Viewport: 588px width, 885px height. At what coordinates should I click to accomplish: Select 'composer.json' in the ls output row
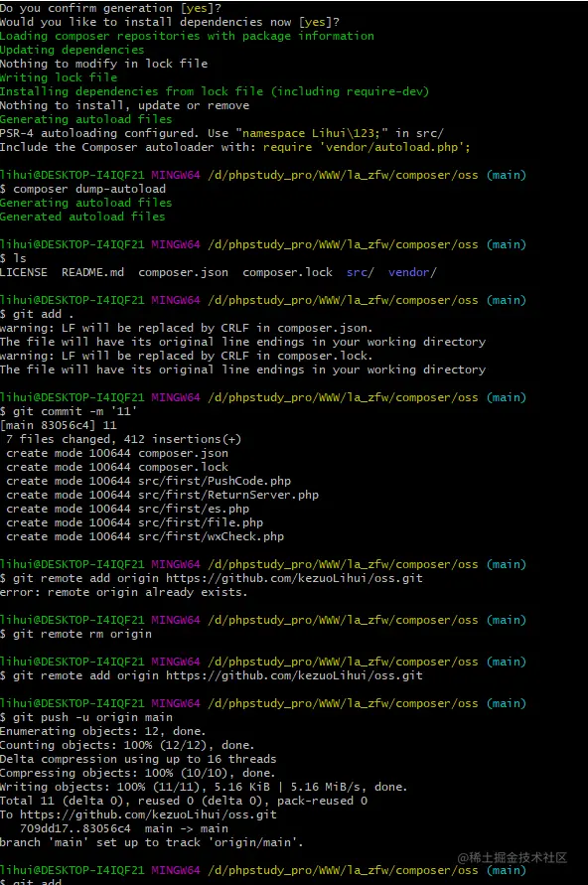pos(184,272)
